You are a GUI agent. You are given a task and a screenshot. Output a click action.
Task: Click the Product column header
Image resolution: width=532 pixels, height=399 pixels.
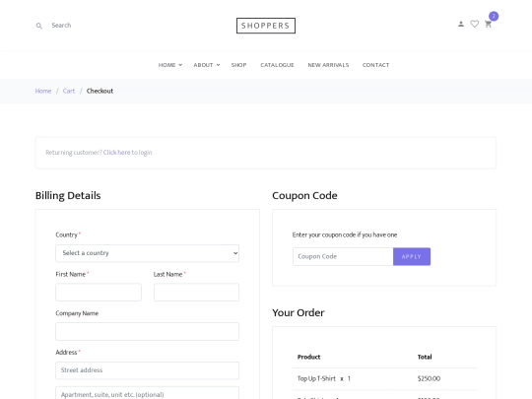pyautogui.click(x=308, y=357)
